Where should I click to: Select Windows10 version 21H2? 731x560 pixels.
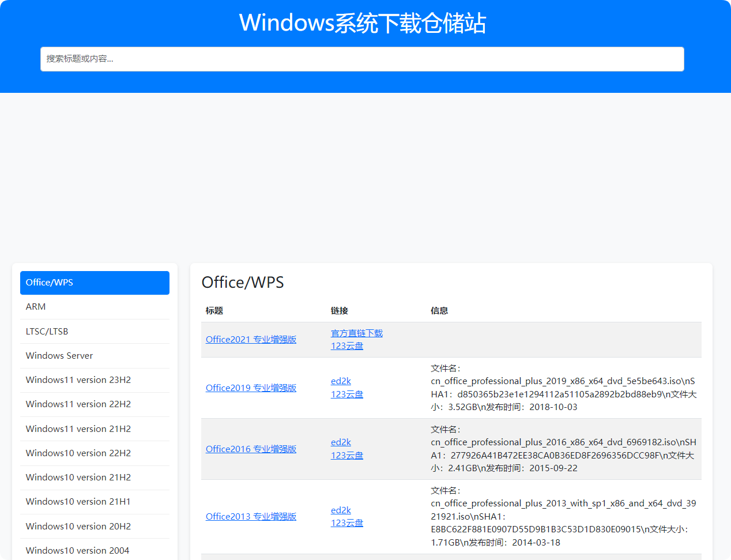pos(95,478)
